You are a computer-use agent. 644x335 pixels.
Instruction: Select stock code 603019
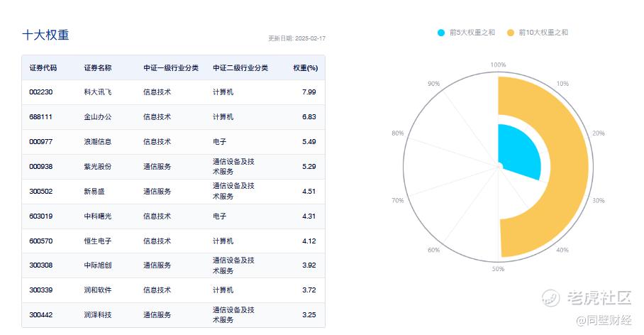[x=41, y=216]
